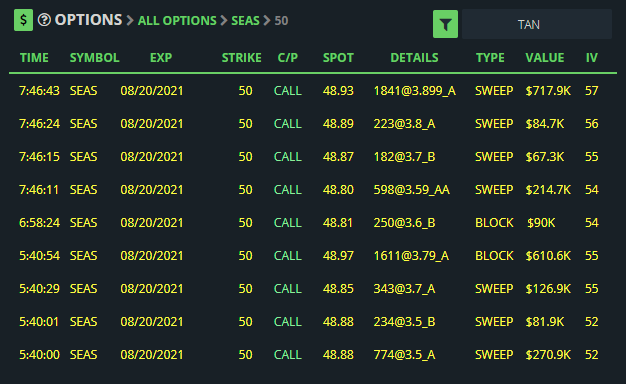Click details 250@3.6_B
626x384 pixels.
[x=404, y=223]
